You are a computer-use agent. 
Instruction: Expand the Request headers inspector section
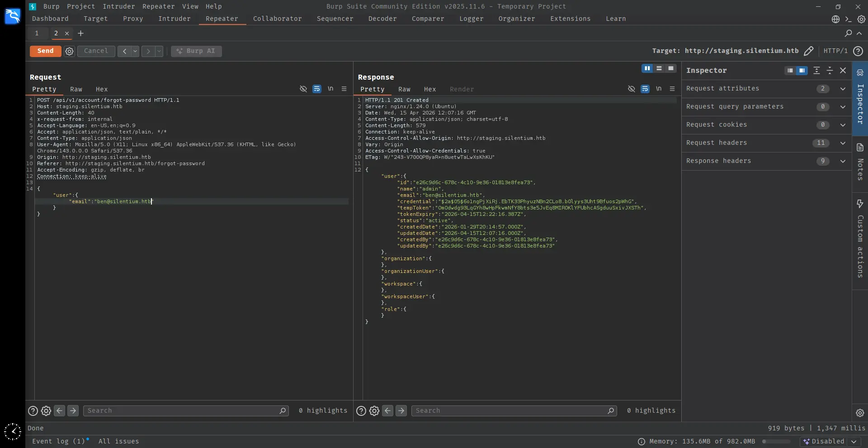(842, 143)
